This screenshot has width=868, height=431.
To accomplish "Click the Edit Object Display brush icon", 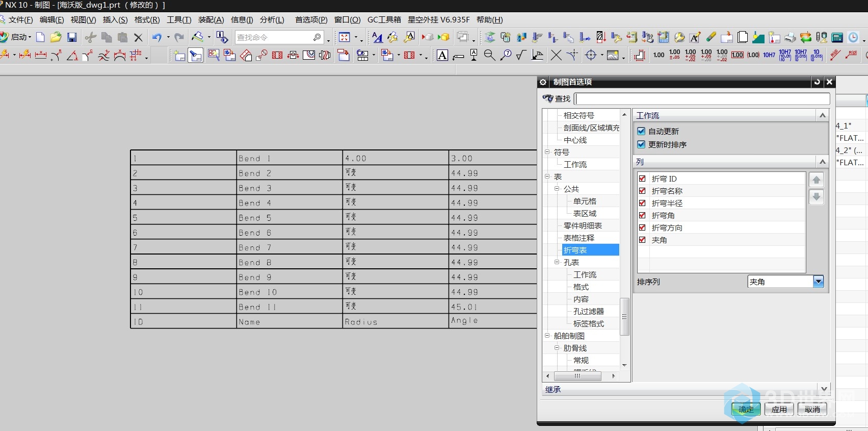I will coord(197,37).
